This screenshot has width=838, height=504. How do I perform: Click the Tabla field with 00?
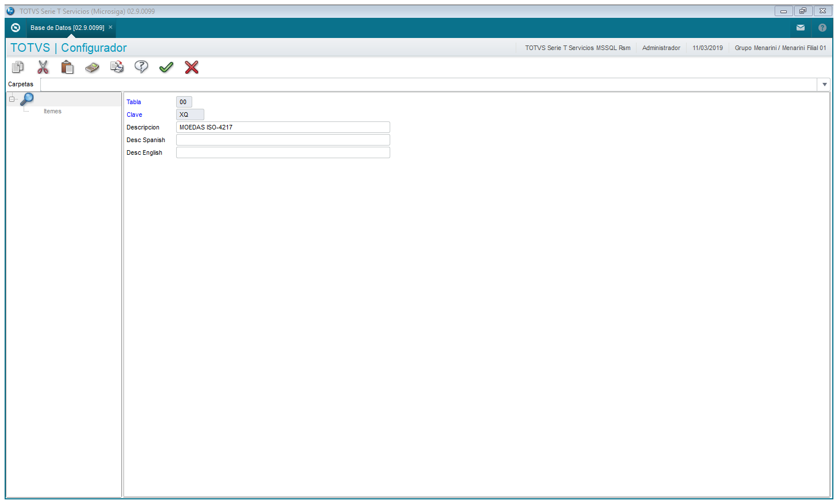[x=184, y=102]
